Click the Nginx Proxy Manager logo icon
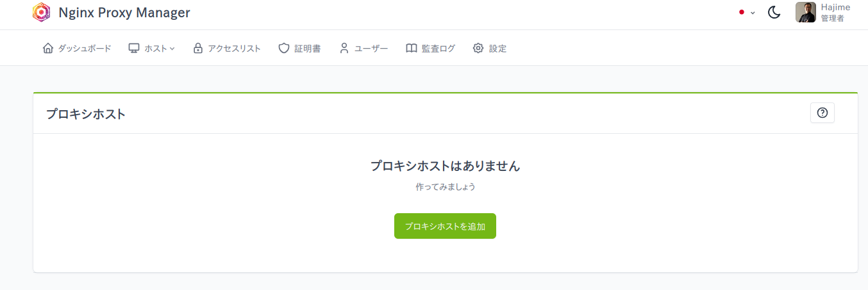The image size is (868, 290). click(x=42, y=12)
